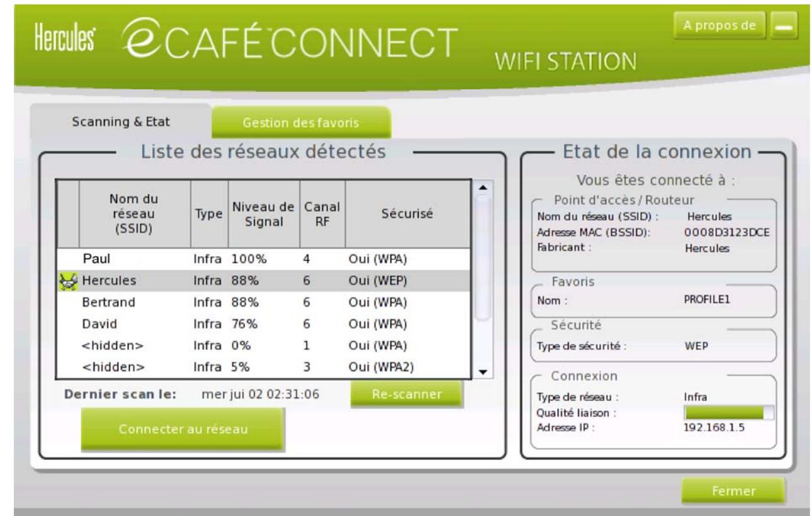Select the Bertrand network row
Image resolution: width=812 pixels, height=516 pixels.
[264, 301]
